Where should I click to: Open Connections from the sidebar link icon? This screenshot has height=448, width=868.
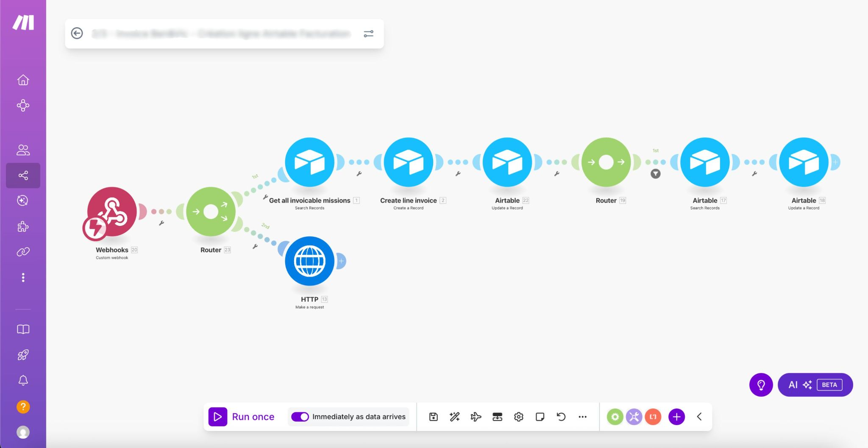click(x=23, y=251)
